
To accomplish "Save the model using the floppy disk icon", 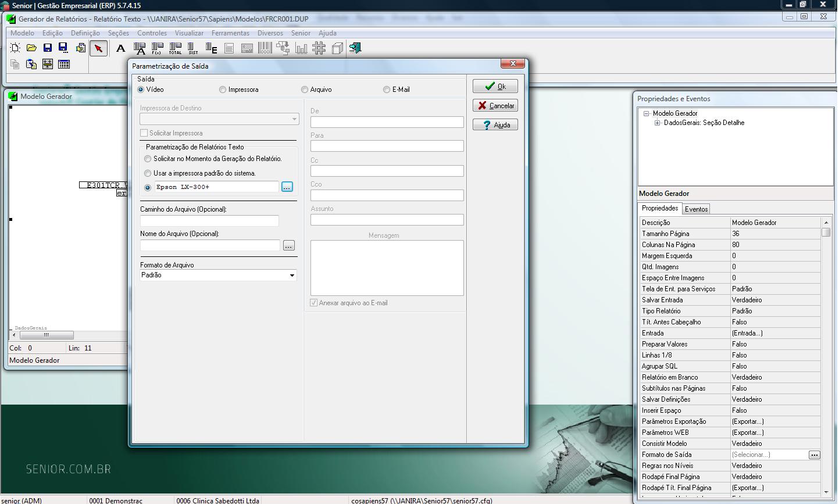I will tap(48, 48).
